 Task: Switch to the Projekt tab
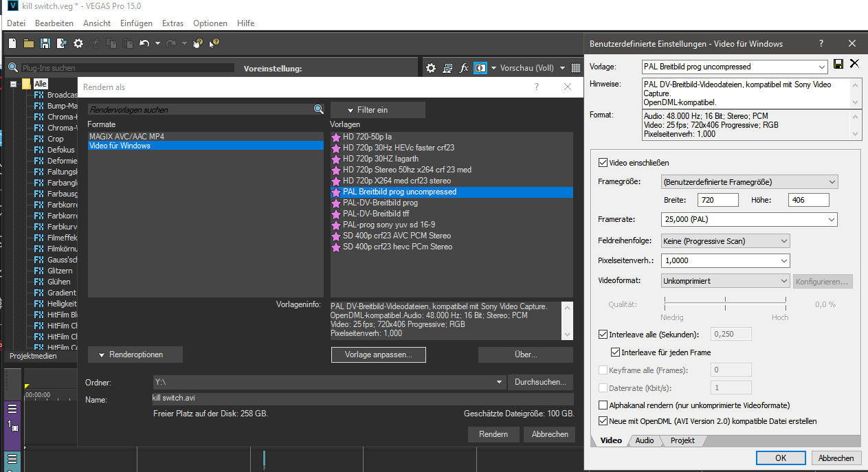[682, 440]
